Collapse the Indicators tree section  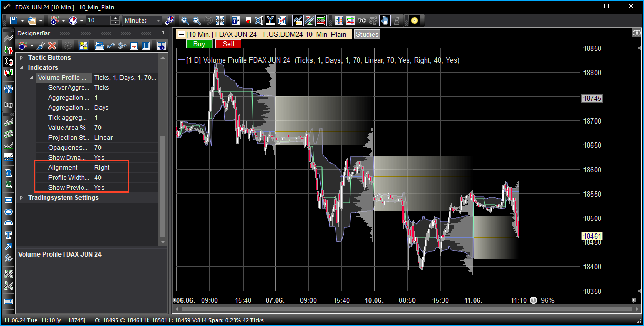22,68
